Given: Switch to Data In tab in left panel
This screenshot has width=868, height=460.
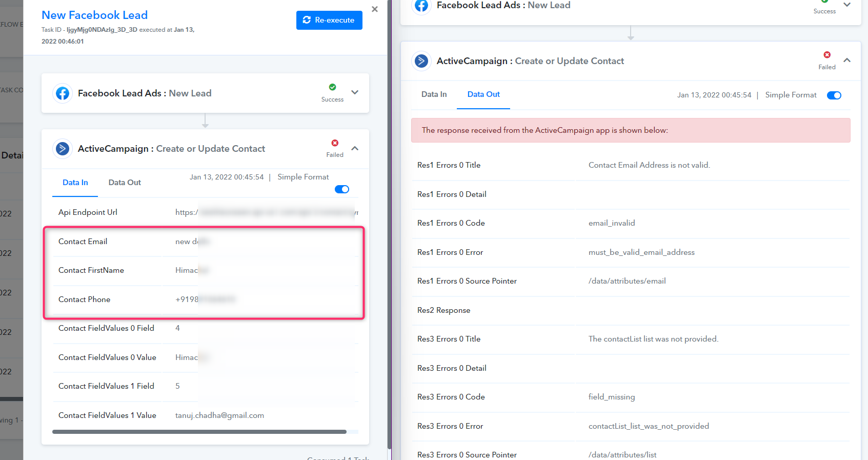Looking at the screenshot, I should tap(75, 183).
